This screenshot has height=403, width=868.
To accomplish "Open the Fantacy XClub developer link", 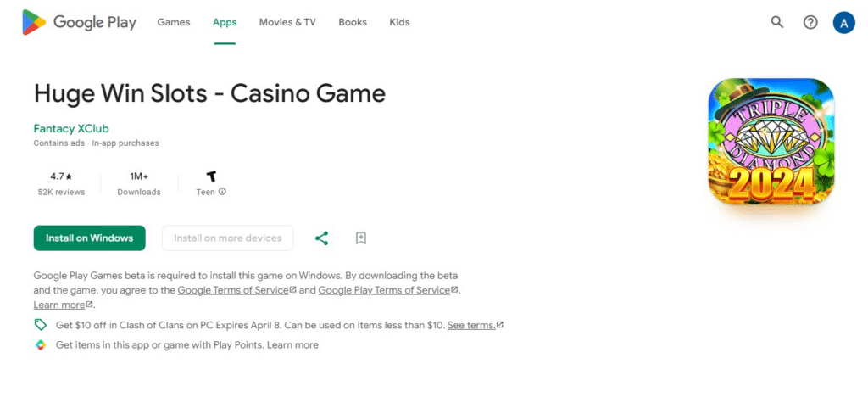I will pos(71,129).
